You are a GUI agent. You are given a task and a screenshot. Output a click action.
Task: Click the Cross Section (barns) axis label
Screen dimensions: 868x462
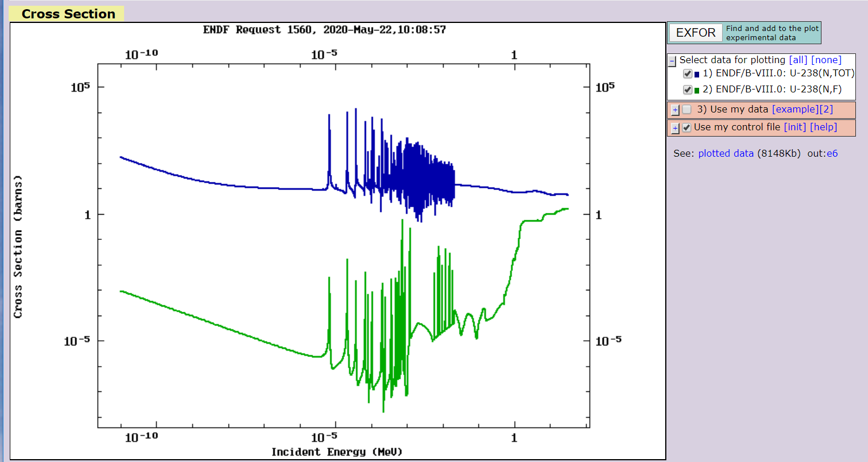[18, 247]
